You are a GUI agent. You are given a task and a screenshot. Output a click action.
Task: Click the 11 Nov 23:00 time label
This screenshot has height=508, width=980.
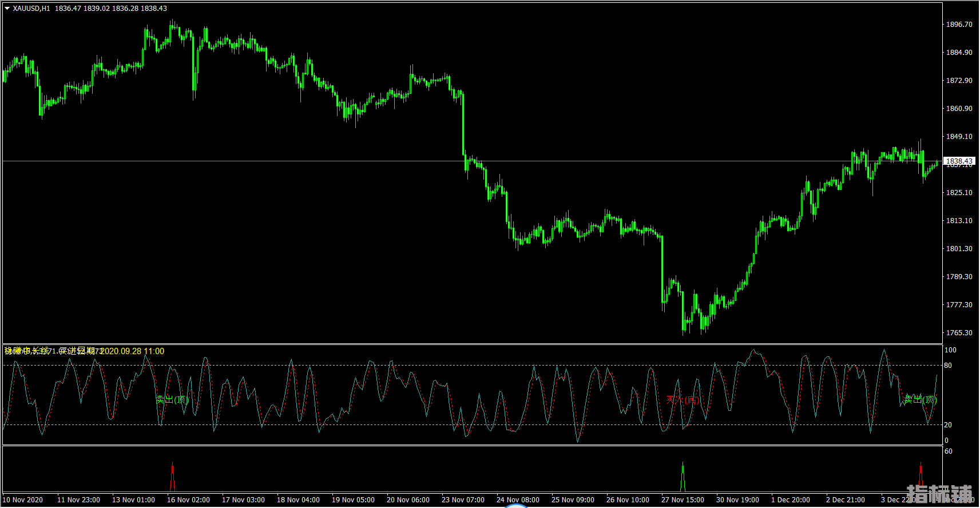pyautogui.click(x=78, y=500)
